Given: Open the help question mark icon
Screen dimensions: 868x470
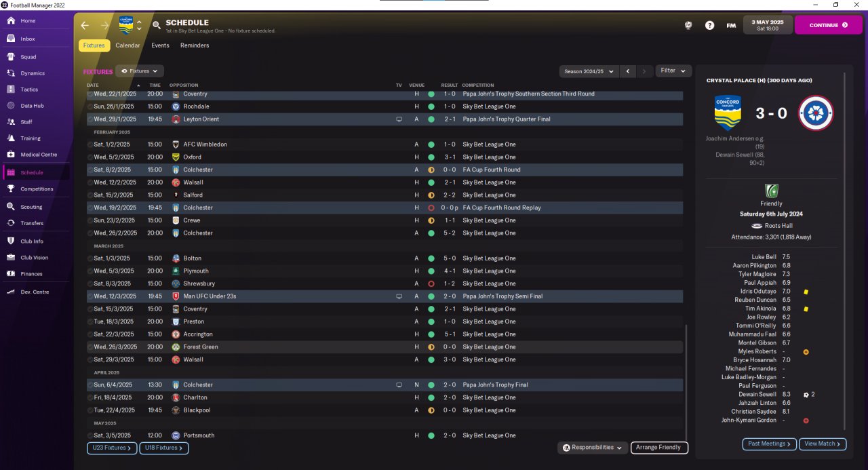Looking at the screenshot, I should [x=709, y=25].
